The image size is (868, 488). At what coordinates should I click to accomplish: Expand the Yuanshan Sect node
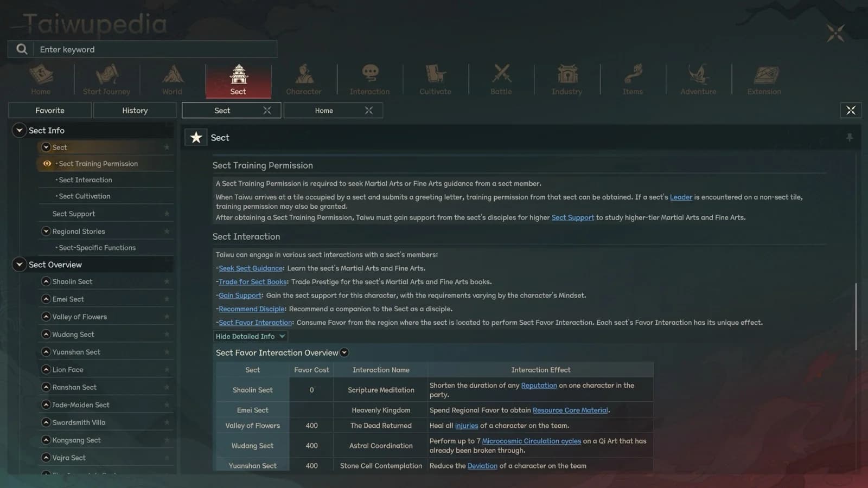pos(46,352)
